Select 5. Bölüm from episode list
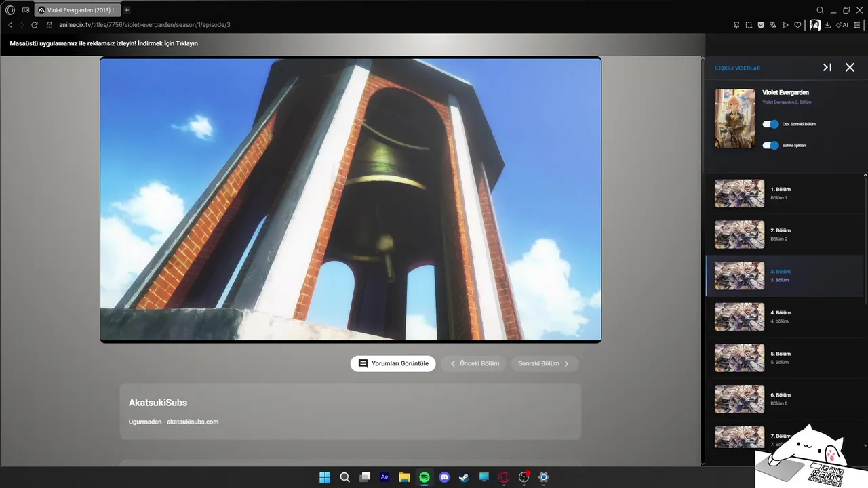Viewport: 868px width, 488px height. pos(785,358)
